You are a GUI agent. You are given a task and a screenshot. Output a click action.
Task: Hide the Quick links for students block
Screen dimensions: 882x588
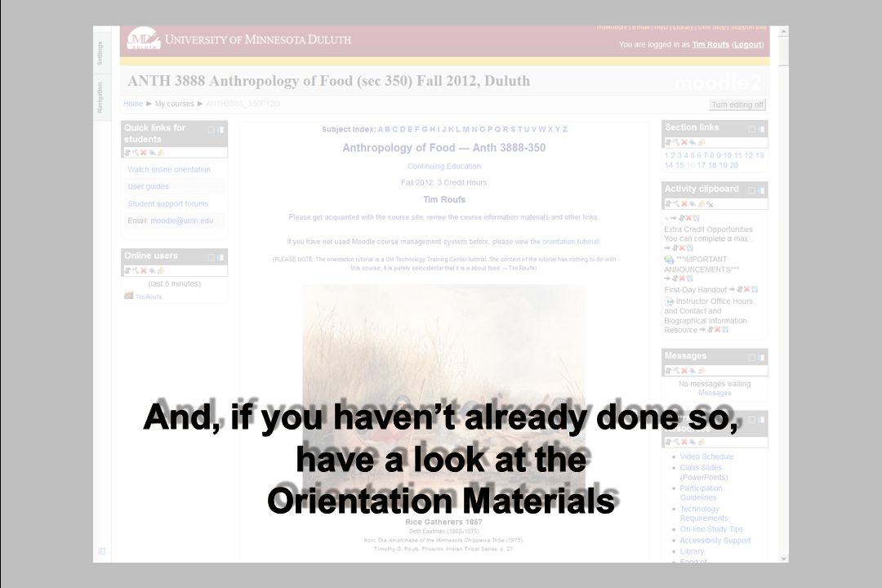pos(152,153)
